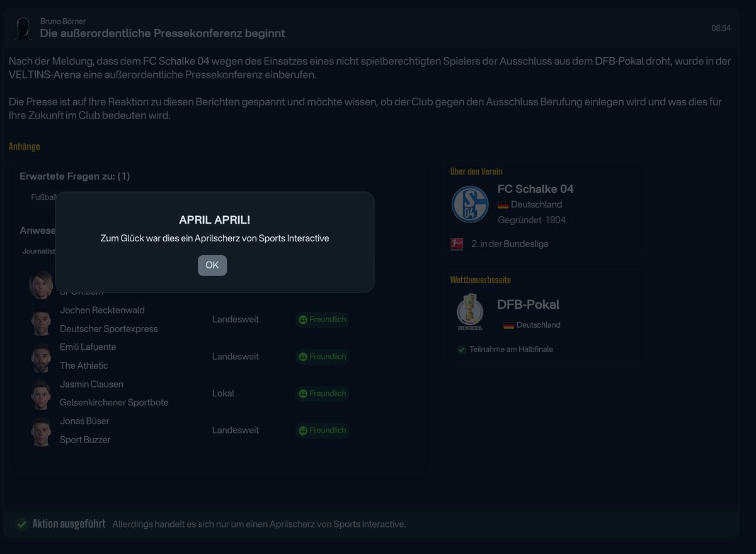Click the message title Die außerordentliche Pressekonferenz beginnt
Viewport: 756px width, 554px height.
click(x=163, y=33)
